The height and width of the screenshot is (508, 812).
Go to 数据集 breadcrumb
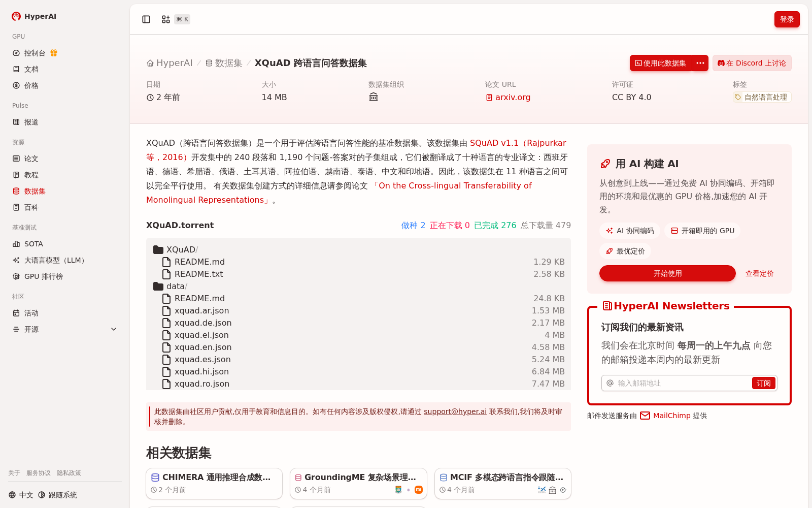[224, 63]
